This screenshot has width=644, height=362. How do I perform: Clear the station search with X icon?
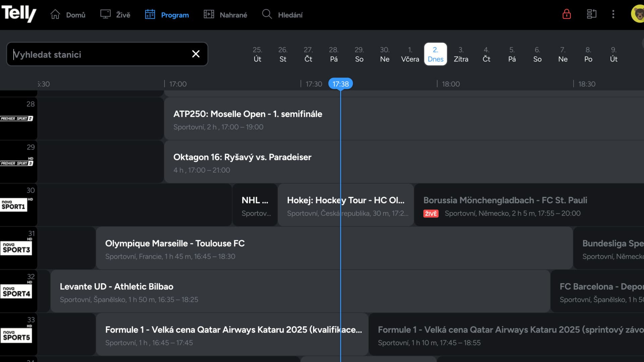pos(196,54)
